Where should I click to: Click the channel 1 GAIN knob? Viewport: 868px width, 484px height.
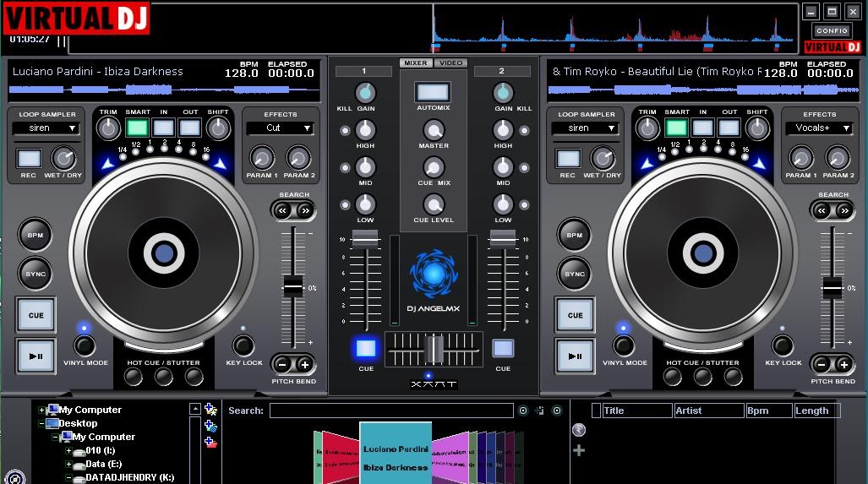pyautogui.click(x=365, y=93)
